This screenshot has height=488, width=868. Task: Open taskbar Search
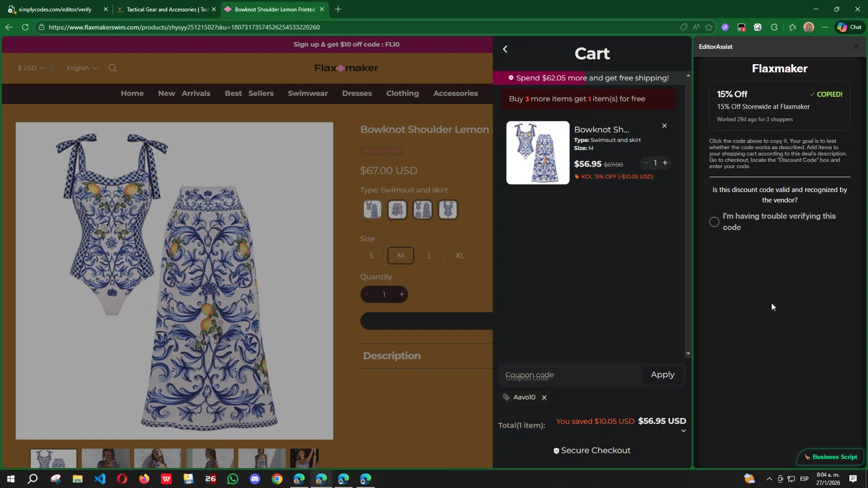click(x=32, y=479)
